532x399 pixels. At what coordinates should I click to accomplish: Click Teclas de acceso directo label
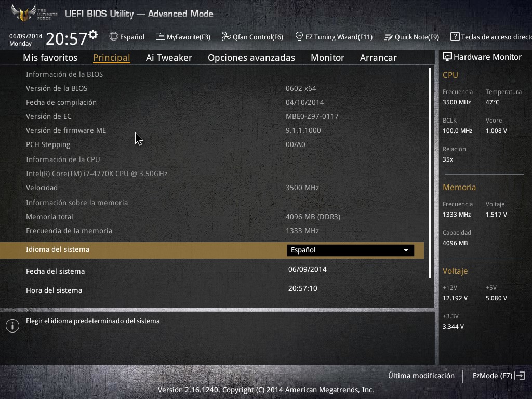pos(496,37)
